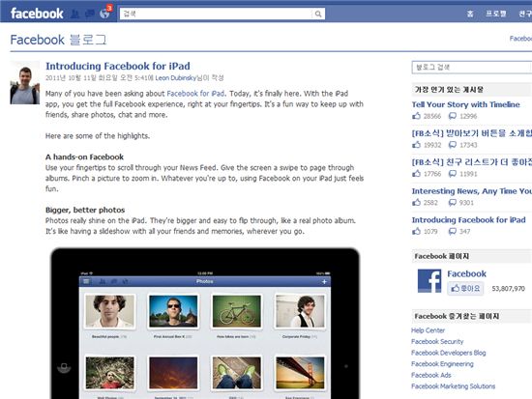The height and width of the screenshot is (399, 532).
Task: Open [FB소식] 친구 리스트가 더 post
Action: tap(472, 162)
